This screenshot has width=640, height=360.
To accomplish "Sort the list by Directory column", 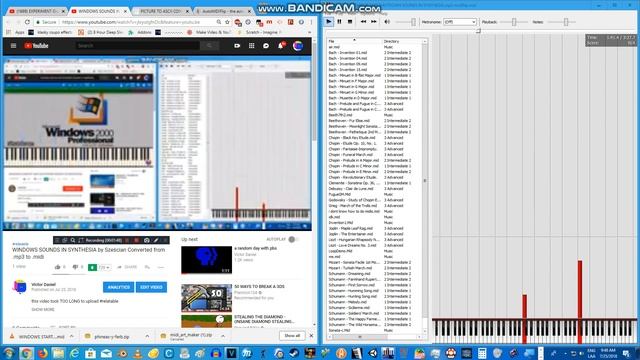I will pos(402,41).
